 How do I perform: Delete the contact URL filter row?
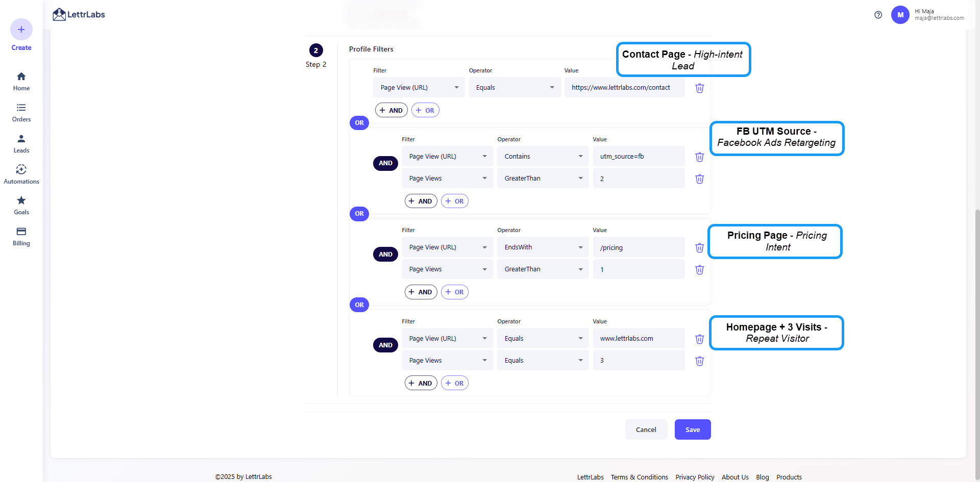(x=700, y=88)
